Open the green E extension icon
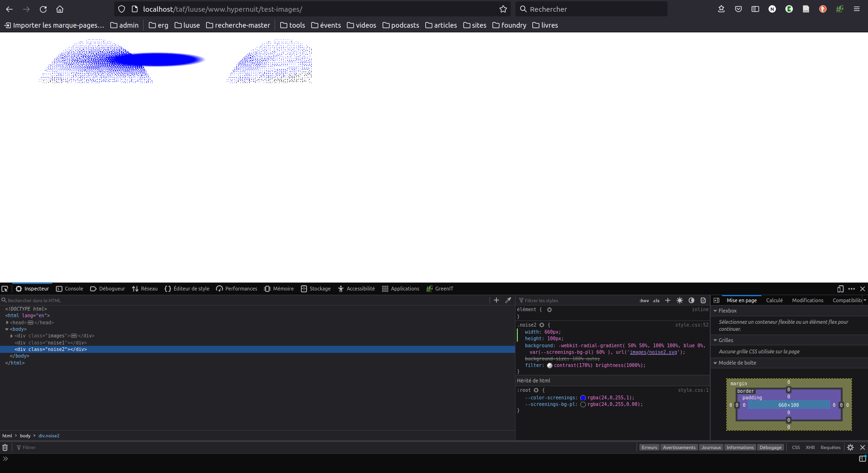This screenshot has width=868, height=473. coord(789,9)
